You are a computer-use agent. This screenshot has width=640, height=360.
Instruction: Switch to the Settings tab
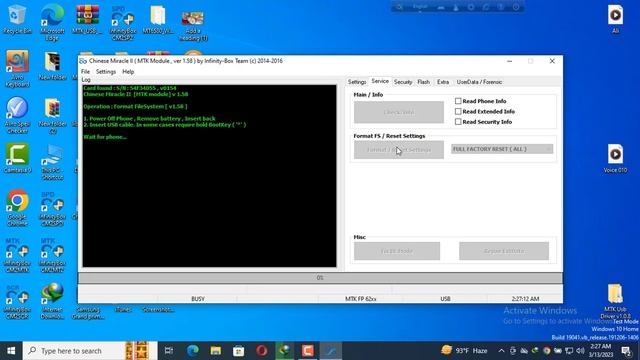point(357,82)
